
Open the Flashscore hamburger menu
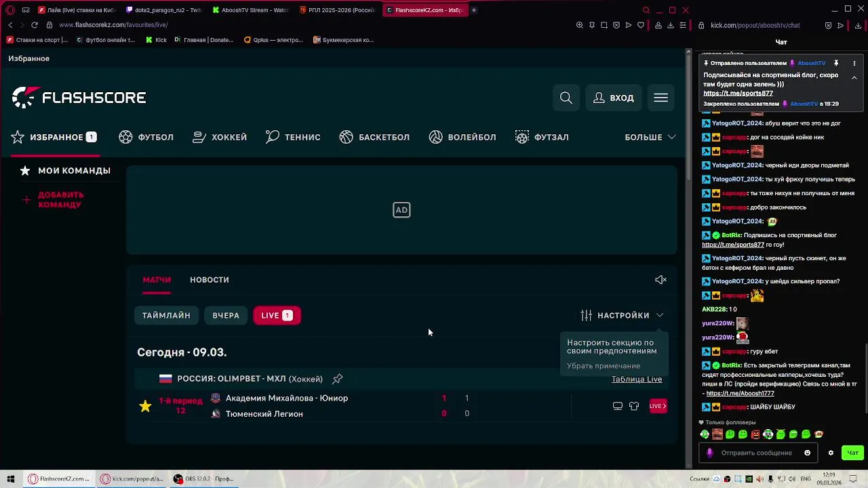(661, 98)
